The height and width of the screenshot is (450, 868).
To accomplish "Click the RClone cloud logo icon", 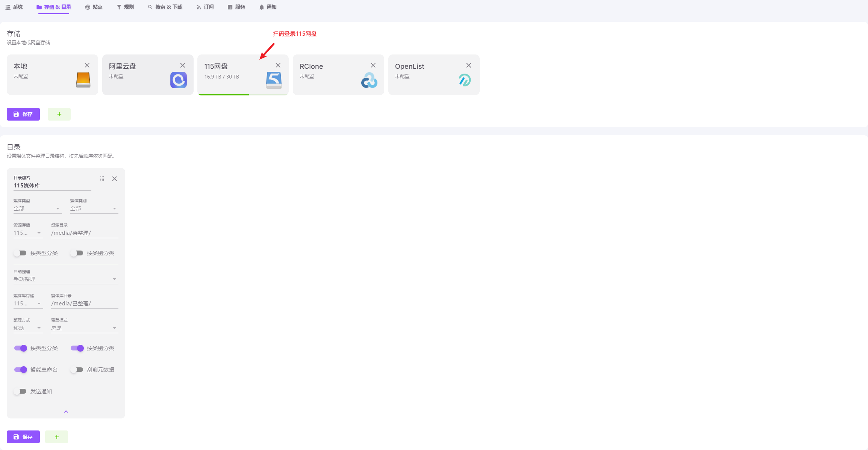I will (x=369, y=80).
